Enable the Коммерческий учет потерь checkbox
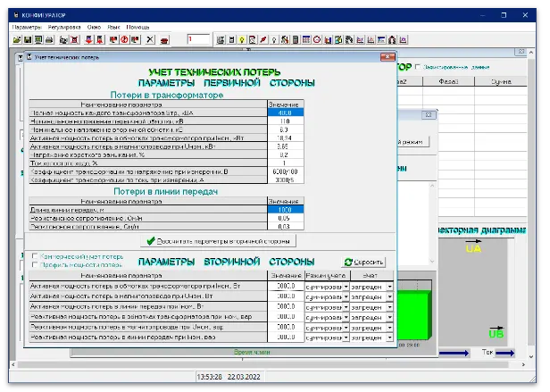This screenshot has width=550, height=392. pos(34,255)
